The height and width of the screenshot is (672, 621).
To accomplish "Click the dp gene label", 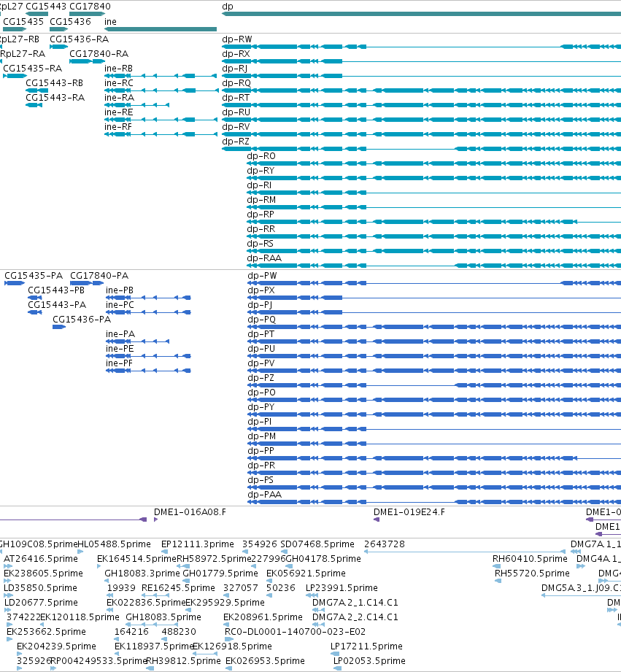I will click(x=228, y=7).
